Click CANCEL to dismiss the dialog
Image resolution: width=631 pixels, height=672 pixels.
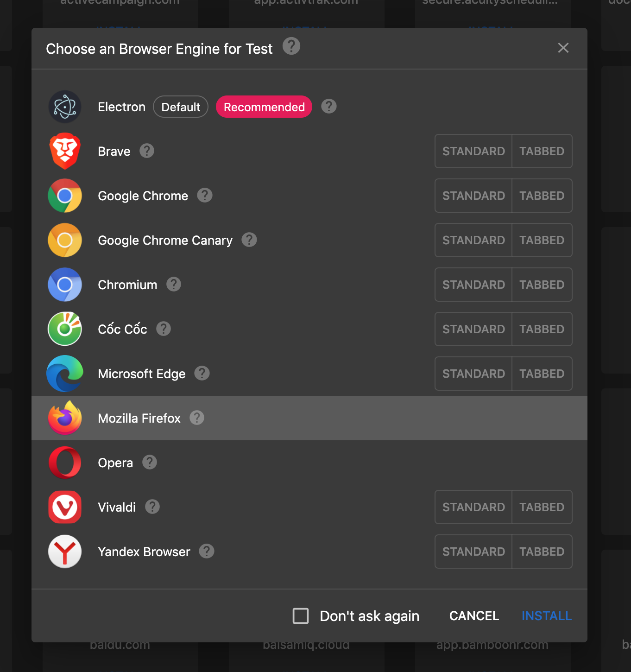point(473,615)
